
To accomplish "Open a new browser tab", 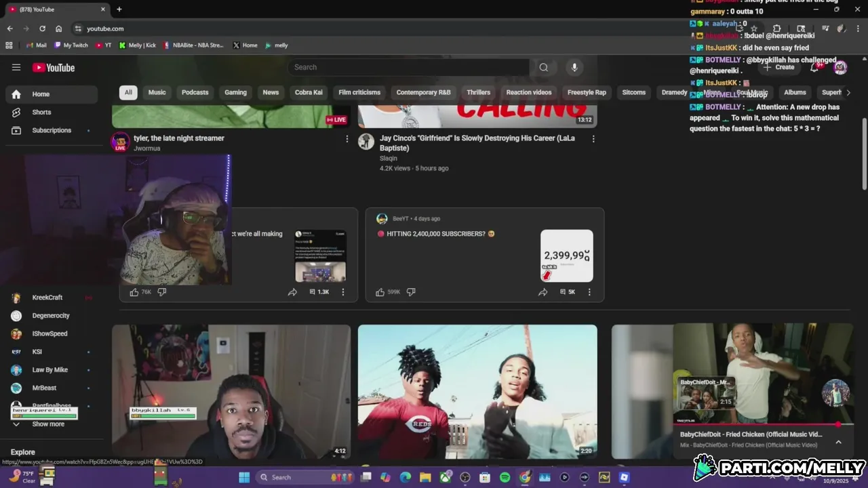I will point(119,9).
